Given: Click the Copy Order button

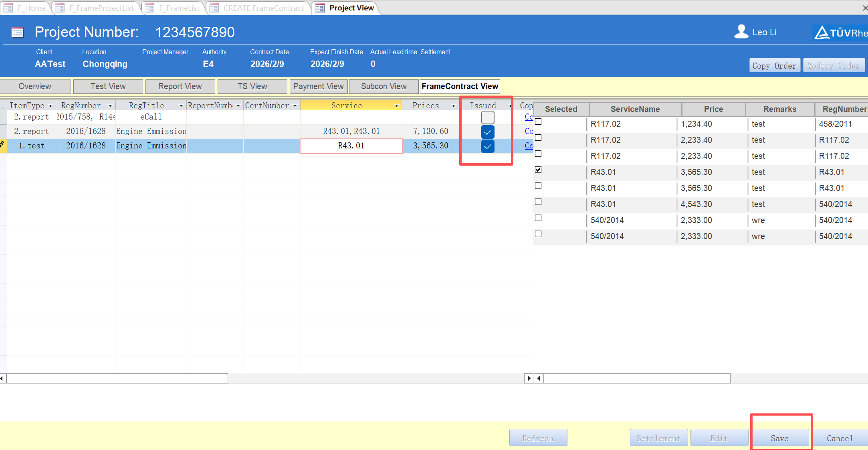Looking at the screenshot, I should point(774,65).
